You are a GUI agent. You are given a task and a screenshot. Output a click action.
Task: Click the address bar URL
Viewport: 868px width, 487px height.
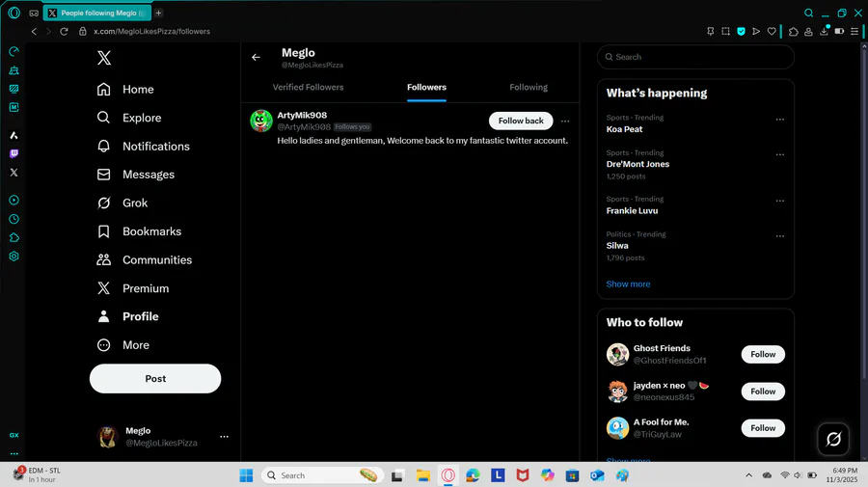coord(151,32)
